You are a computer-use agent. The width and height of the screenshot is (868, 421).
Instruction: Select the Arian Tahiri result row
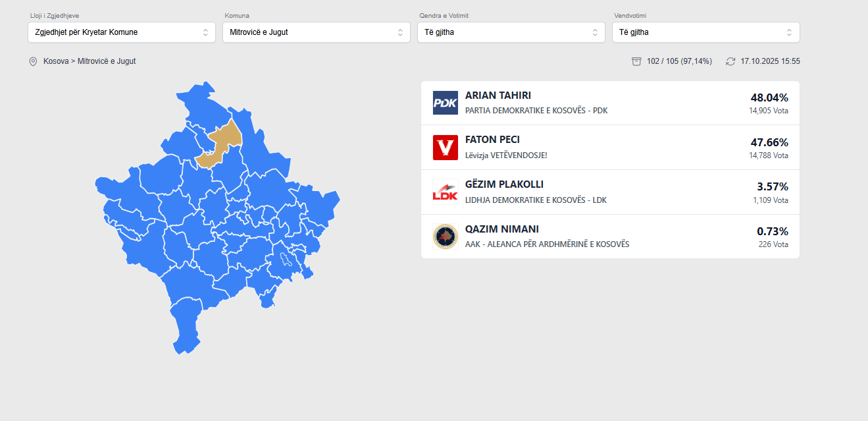[x=610, y=103]
